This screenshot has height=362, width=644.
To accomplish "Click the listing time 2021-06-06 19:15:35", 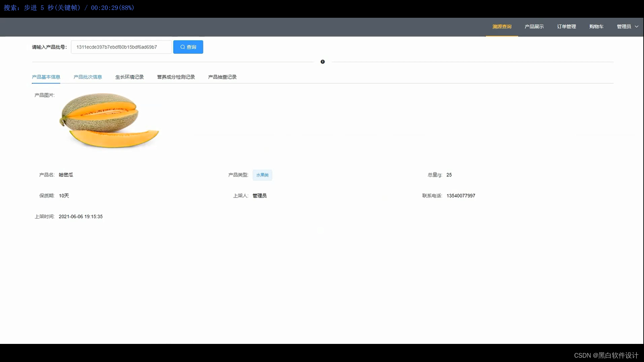I will coord(80,217).
